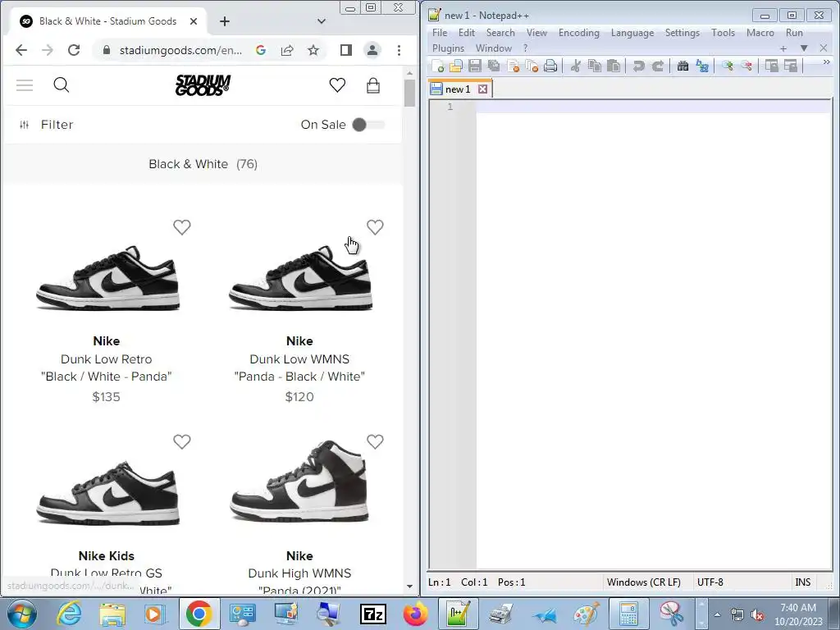Open the wishlist heart in site header
Screen dimensions: 840x630
tap(337, 85)
